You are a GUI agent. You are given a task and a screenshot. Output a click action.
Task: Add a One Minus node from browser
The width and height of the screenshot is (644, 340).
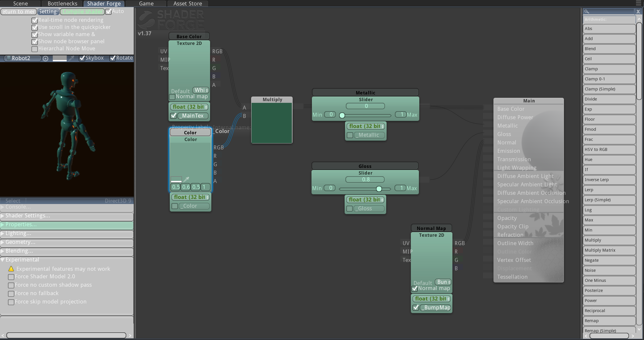coord(609,280)
